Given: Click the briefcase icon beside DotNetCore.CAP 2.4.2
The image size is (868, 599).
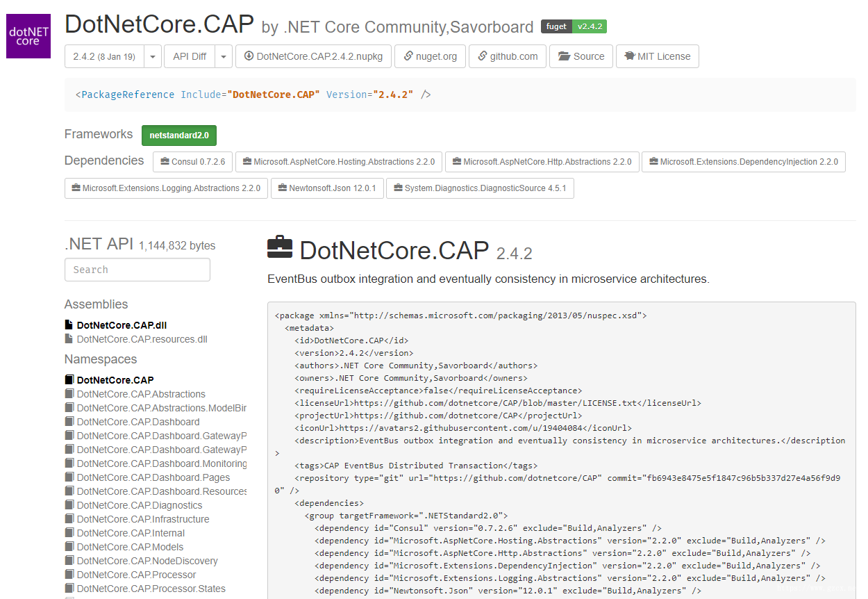Looking at the screenshot, I should pyautogui.click(x=280, y=248).
